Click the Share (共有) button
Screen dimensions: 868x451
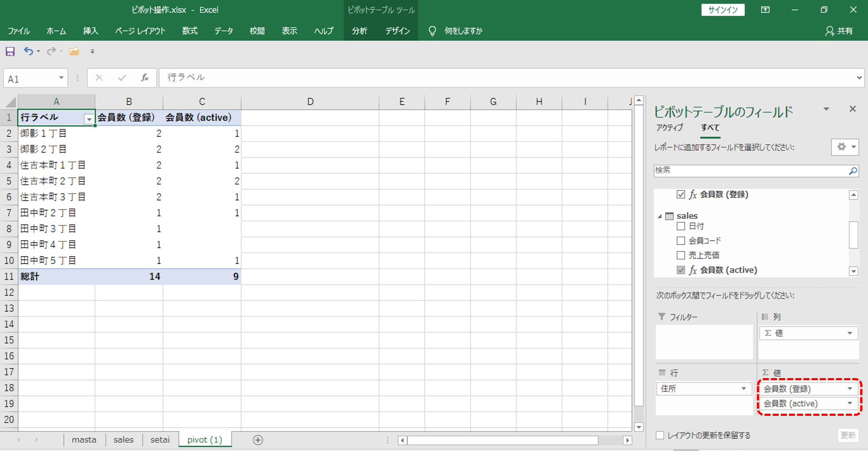[839, 31]
